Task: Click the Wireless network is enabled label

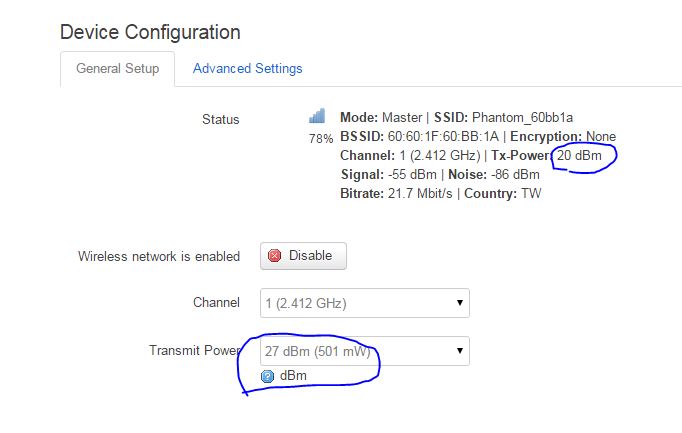Action: [159, 256]
